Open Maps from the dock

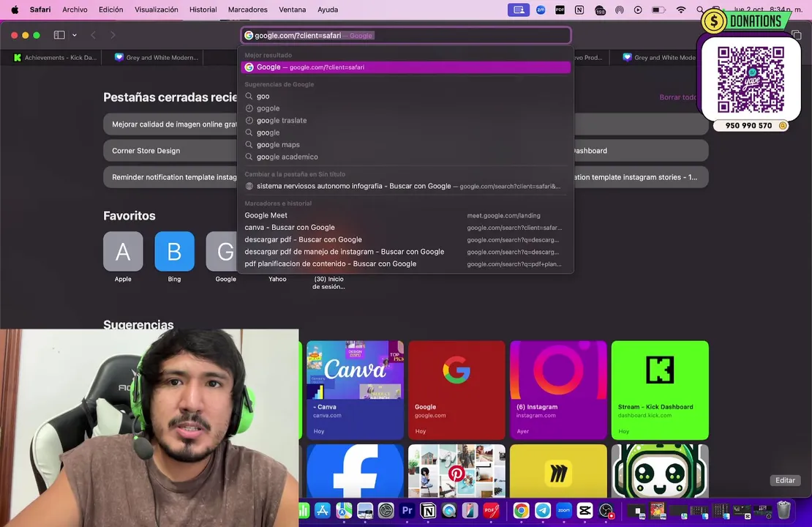point(344,511)
